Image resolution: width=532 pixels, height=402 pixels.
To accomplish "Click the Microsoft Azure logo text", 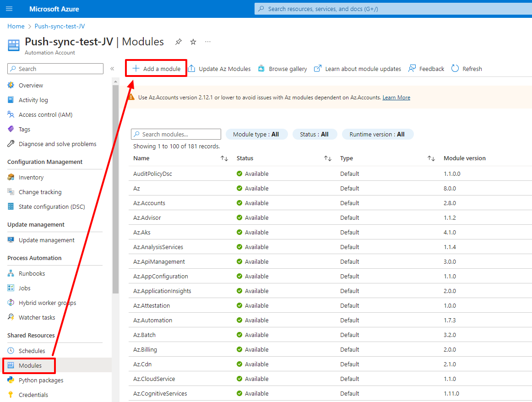I will [54, 9].
